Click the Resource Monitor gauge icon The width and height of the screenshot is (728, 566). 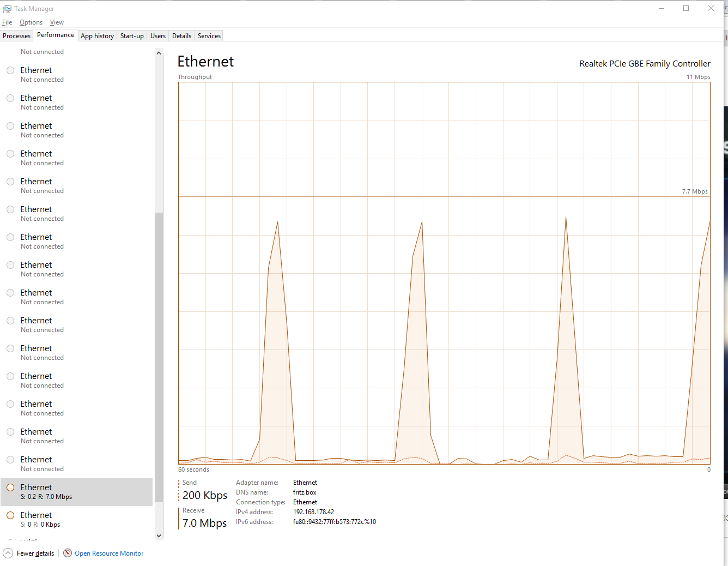(68, 553)
